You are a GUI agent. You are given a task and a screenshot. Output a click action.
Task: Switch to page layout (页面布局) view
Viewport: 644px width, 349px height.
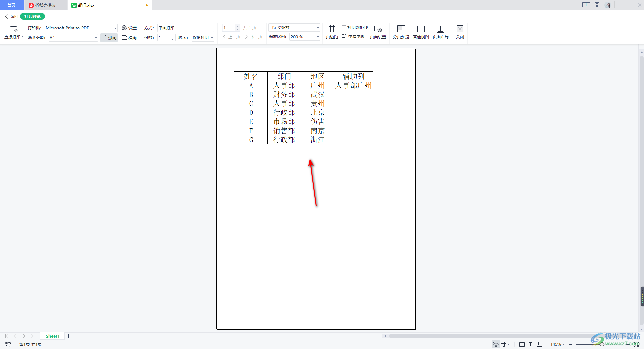(x=441, y=32)
